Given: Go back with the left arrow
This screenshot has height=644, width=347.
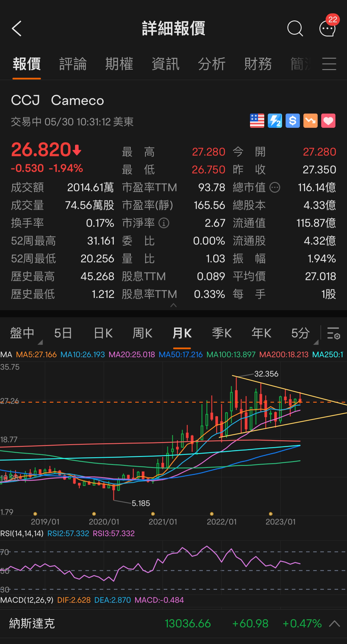Looking at the screenshot, I should click(17, 28).
